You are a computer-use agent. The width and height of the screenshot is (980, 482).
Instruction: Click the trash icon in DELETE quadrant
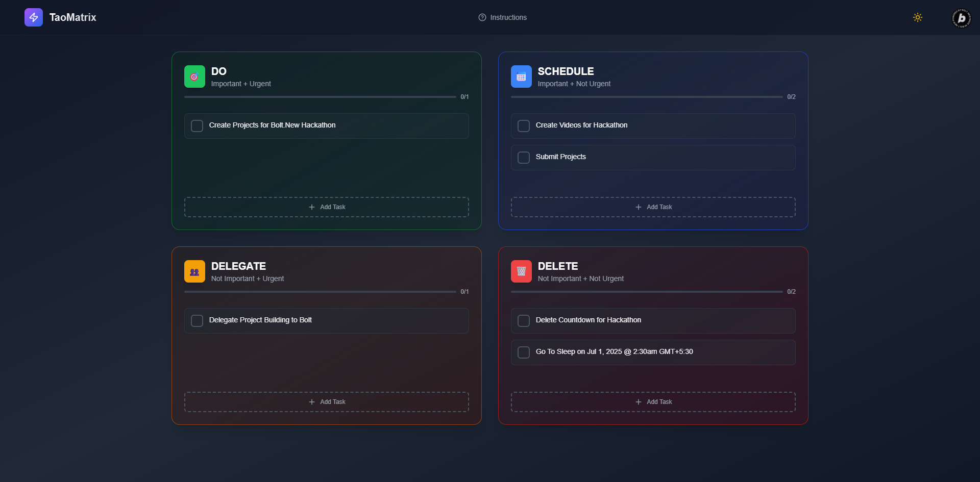[x=521, y=271]
